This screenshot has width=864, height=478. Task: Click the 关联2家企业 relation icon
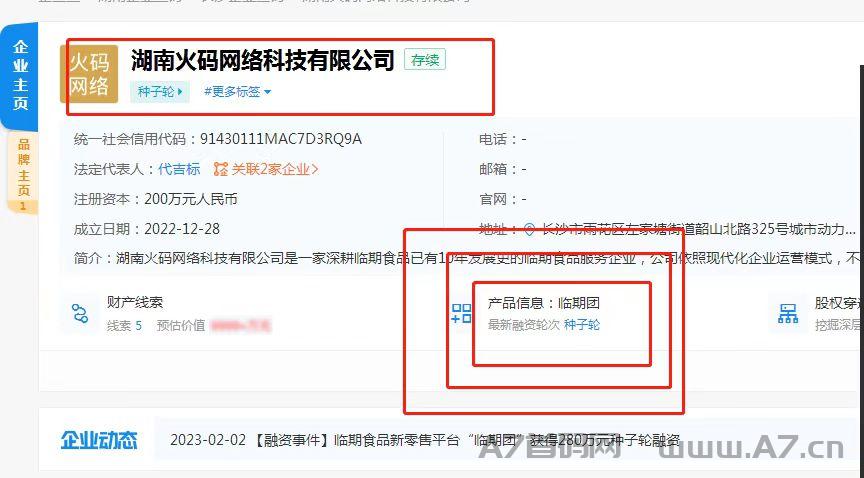pyautogui.click(x=220, y=169)
